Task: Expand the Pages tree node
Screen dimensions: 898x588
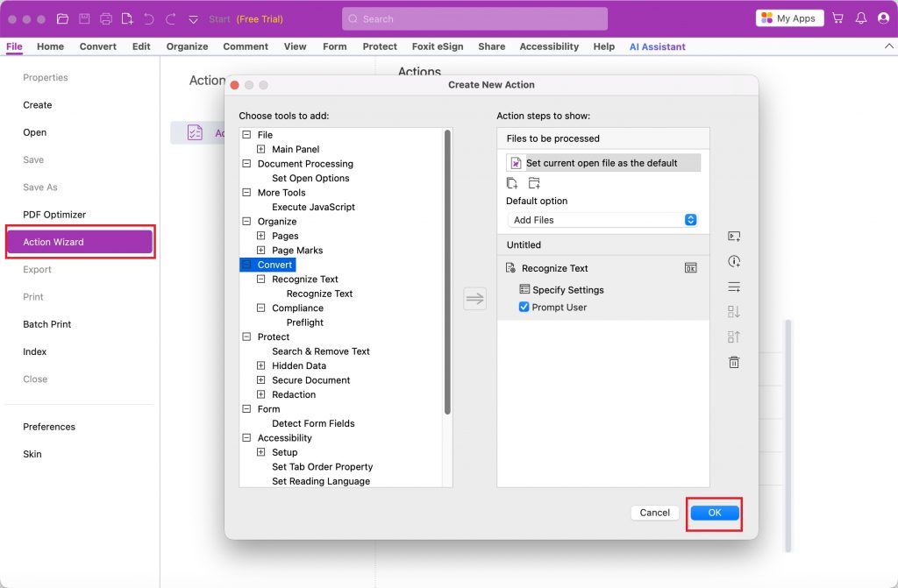Action: [261, 236]
